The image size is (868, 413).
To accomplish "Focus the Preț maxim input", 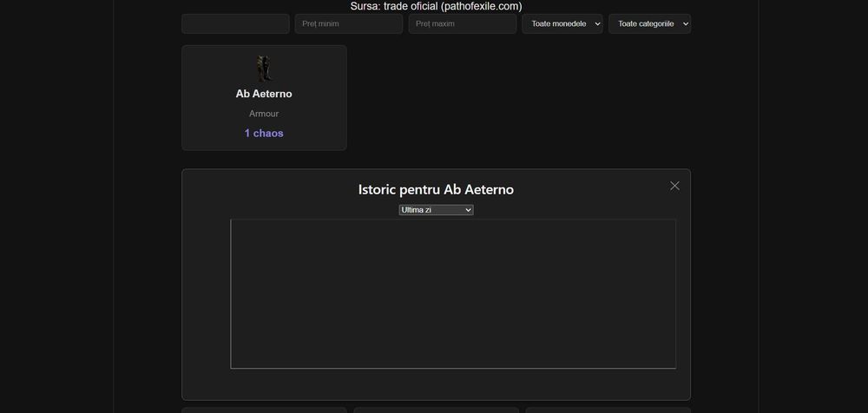I will point(463,23).
